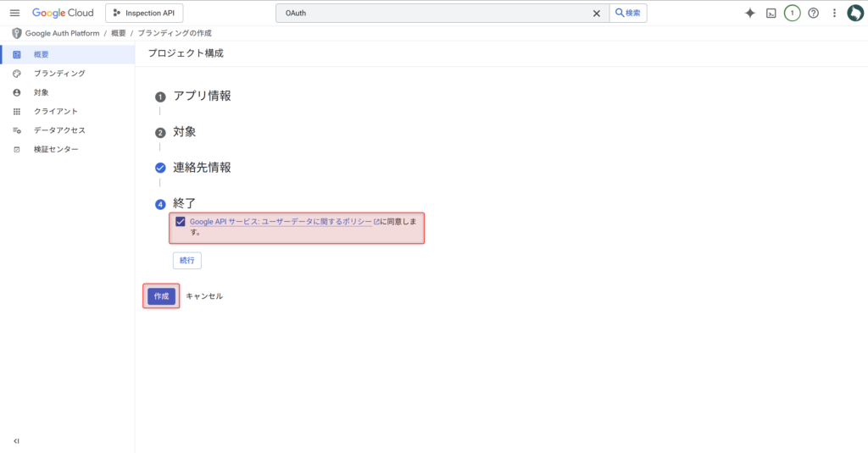Click the Gemini sparkle icon

(x=749, y=14)
